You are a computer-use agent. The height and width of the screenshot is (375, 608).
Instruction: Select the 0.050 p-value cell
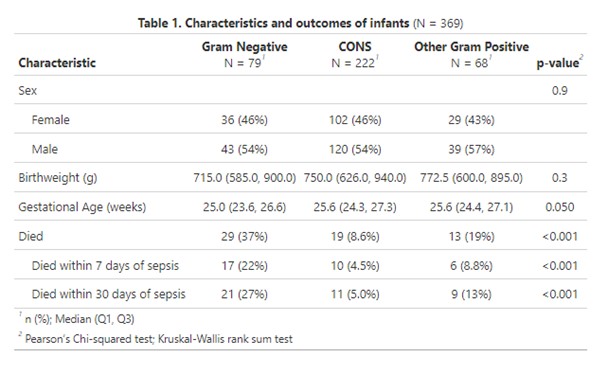pyautogui.click(x=560, y=207)
